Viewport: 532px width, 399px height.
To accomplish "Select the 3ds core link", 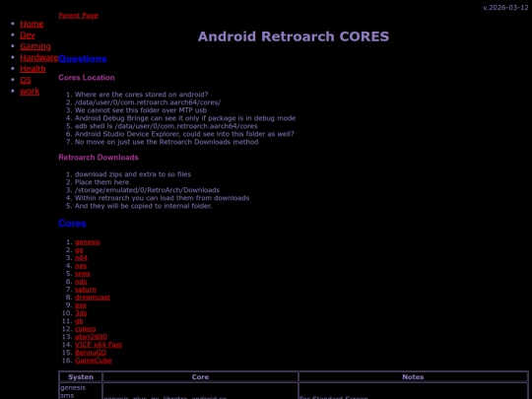I will pyautogui.click(x=81, y=313).
